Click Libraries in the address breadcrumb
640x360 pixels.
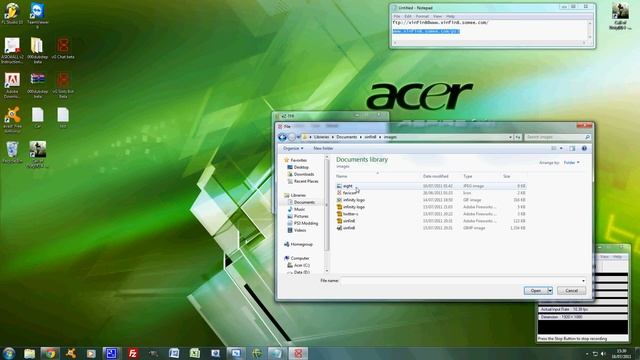click(321, 137)
